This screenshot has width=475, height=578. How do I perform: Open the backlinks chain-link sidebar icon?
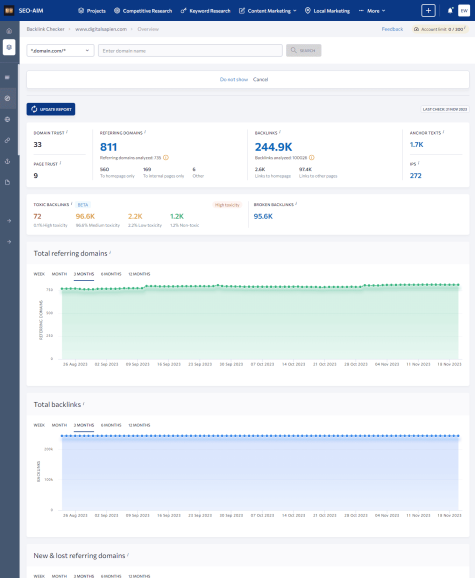click(x=7, y=140)
